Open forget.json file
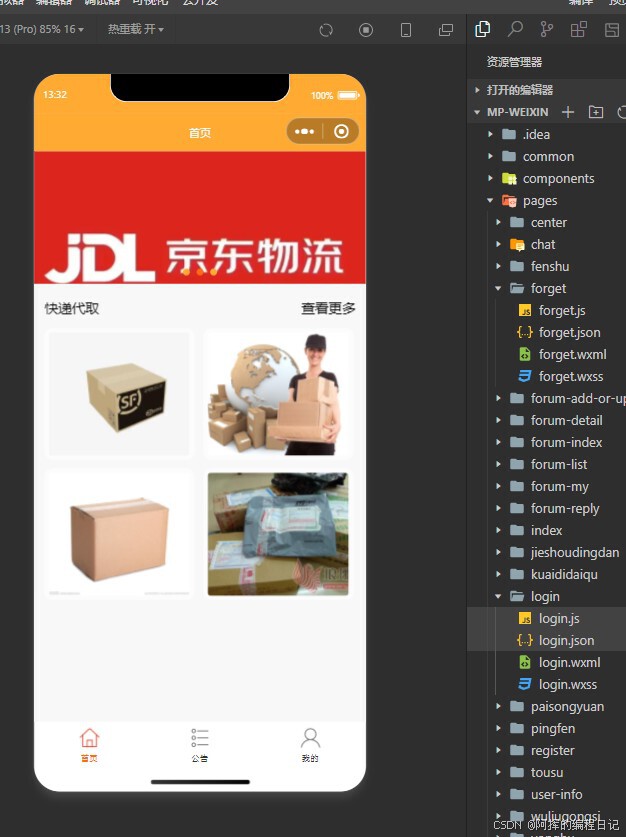 pos(569,333)
